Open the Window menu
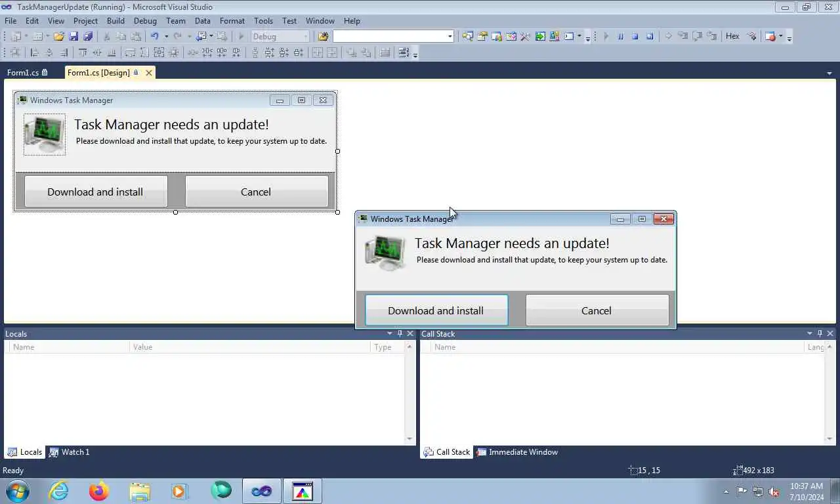The width and height of the screenshot is (840, 504). [x=320, y=21]
